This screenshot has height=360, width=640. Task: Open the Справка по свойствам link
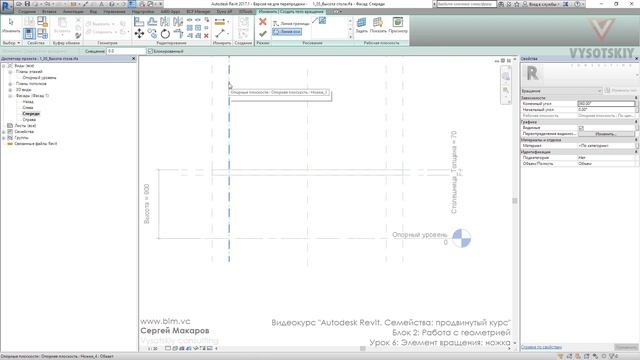(541, 347)
